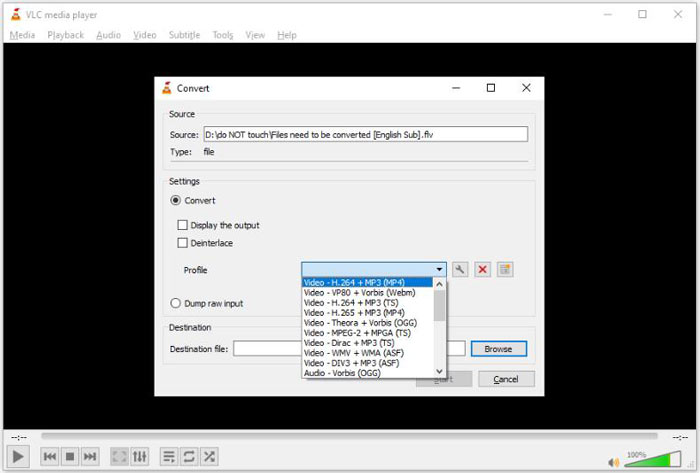Image resolution: width=700 pixels, height=473 pixels.
Task: Enable Display the output checkbox
Action: (x=182, y=225)
